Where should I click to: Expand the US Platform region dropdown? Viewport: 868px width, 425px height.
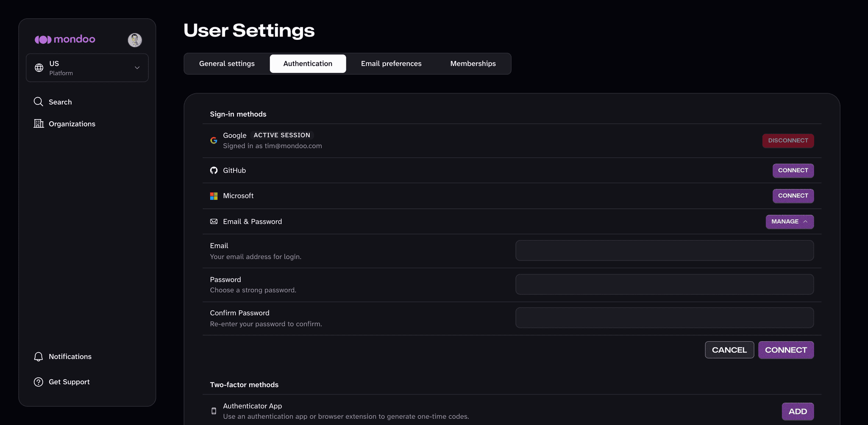pyautogui.click(x=87, y=68)
